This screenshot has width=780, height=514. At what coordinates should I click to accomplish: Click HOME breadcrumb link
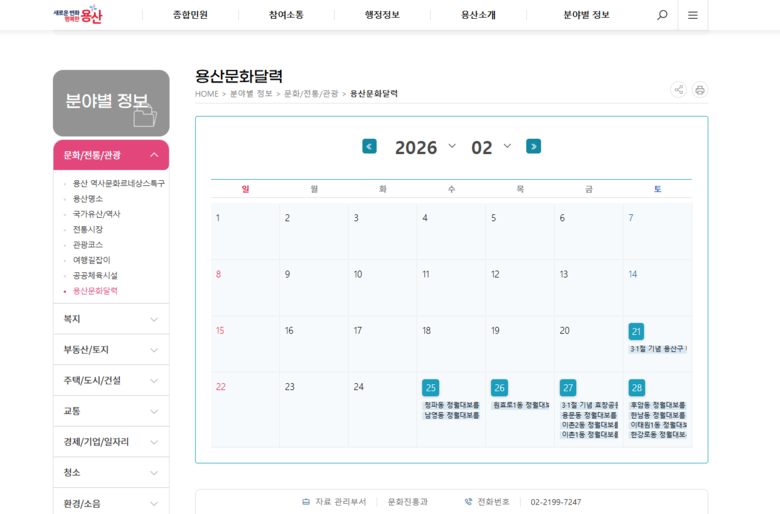[206, 94]
